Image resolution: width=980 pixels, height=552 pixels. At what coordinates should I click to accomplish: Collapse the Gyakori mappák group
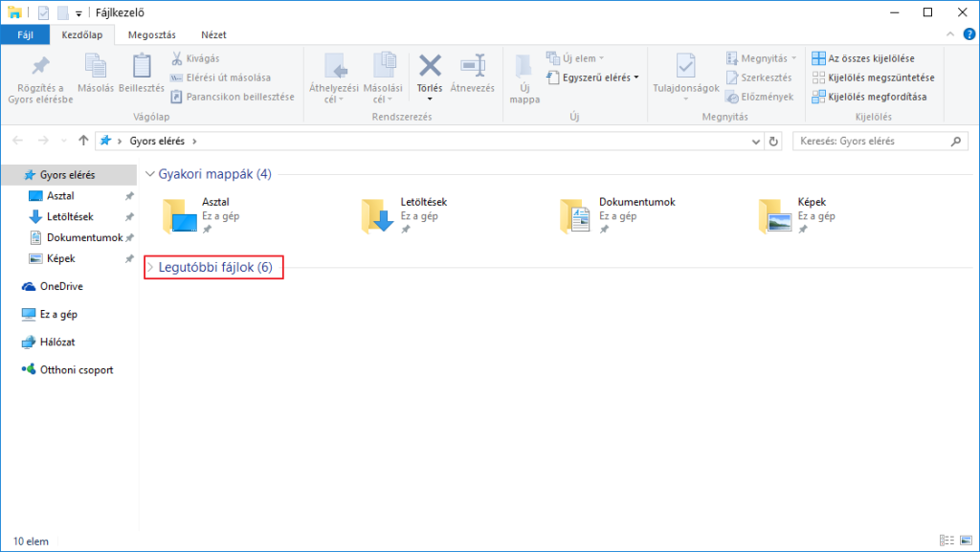pyautogui.click(x=150, y=173)
